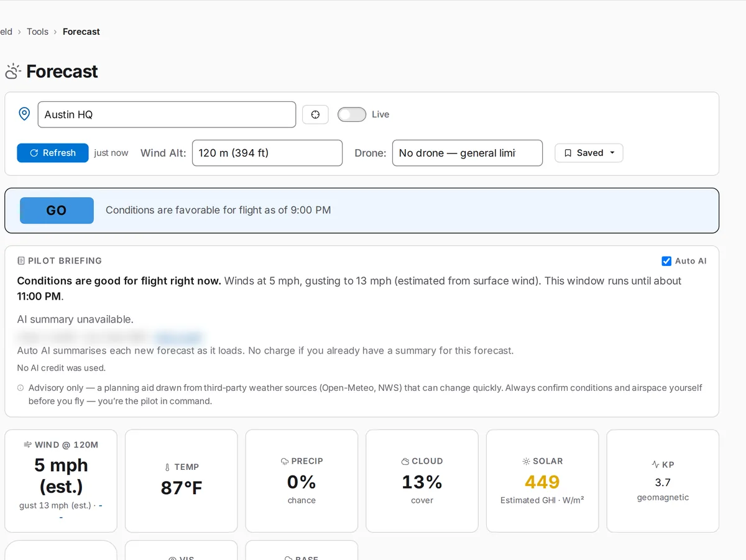Click the 449 solar GHI value
Image resolution: width=746 pixels, height=560 pixels.
coord(542,482)
